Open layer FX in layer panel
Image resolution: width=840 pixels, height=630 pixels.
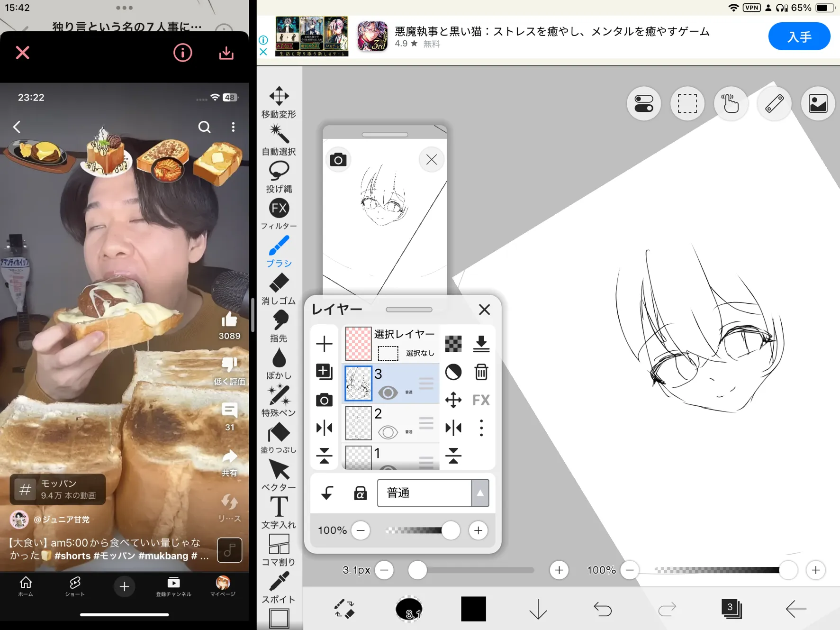pyautogui.click(x=481, y=400)
